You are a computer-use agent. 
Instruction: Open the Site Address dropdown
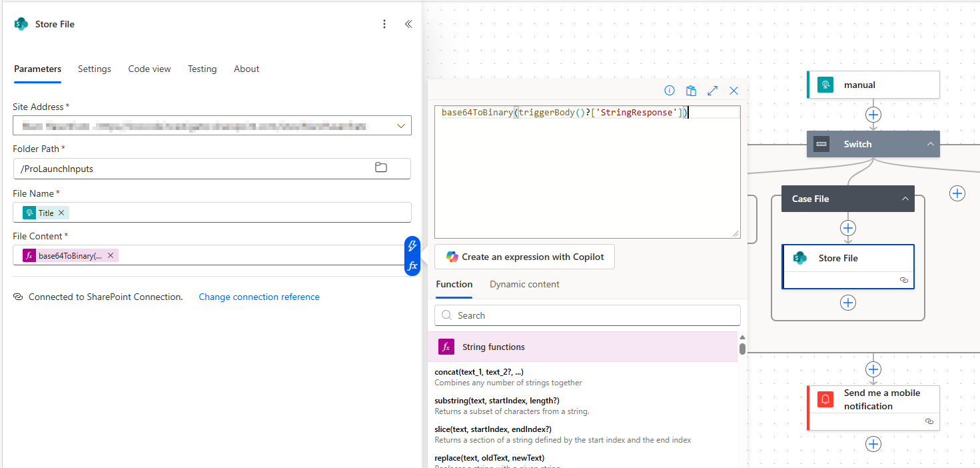[401, 125]
